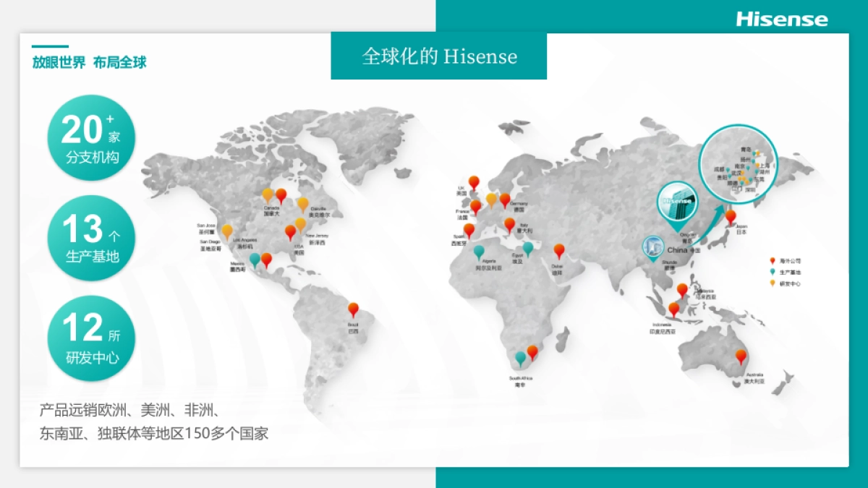Select the red pin above Indonesia

tap(673, 309)
